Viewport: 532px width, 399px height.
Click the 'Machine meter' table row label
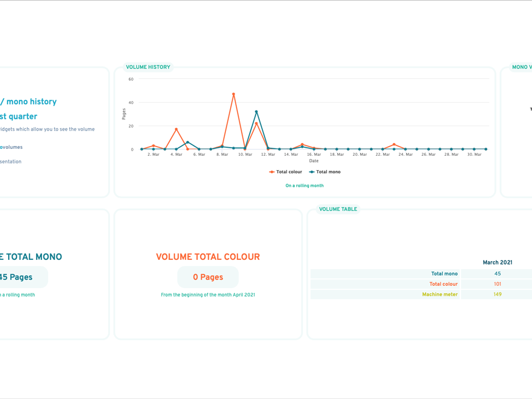tap(440, 294)
